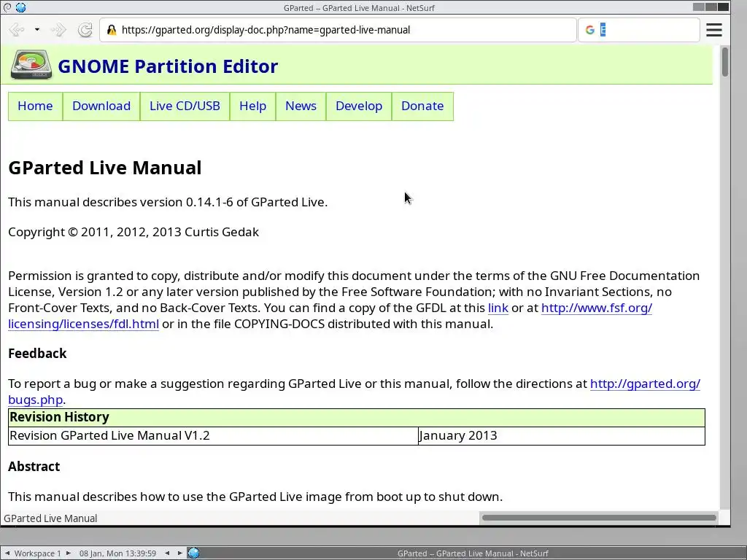Click previous window arrow in taskbar
This screenshot has height=560, width=747.
[x=167, y=553]
